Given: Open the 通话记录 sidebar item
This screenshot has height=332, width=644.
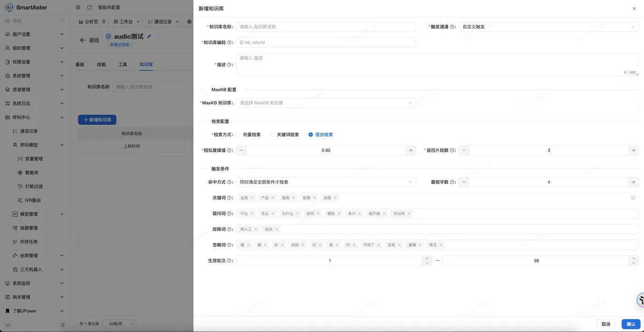Looking at the screenshot, I should pos(34,131).
